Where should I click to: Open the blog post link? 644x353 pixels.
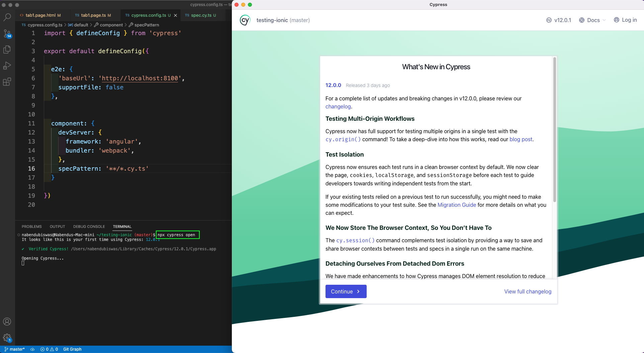coord(521,139)
